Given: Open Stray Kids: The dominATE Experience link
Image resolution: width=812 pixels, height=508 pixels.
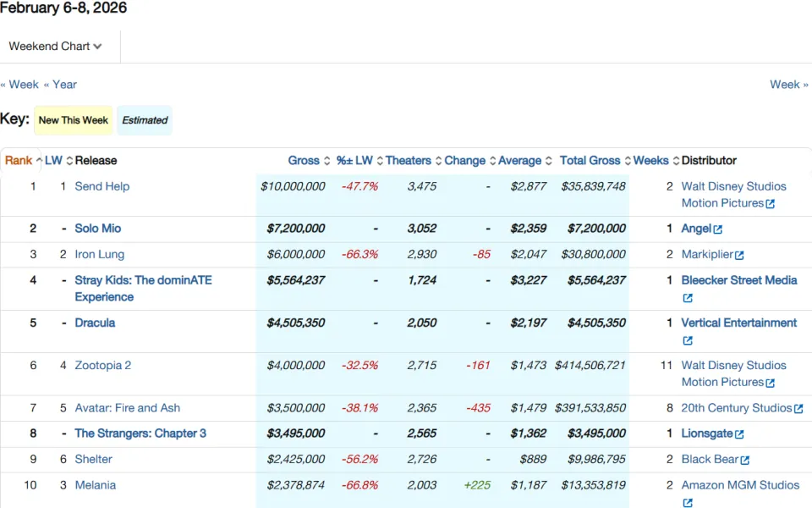Looking at the screenshot, I should point(144,288).
